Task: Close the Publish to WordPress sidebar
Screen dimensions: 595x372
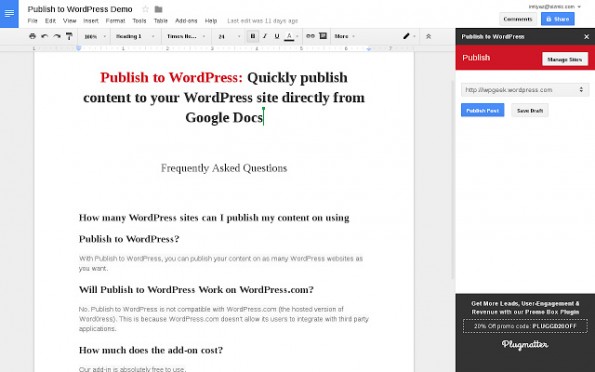Action: point(586,36)
